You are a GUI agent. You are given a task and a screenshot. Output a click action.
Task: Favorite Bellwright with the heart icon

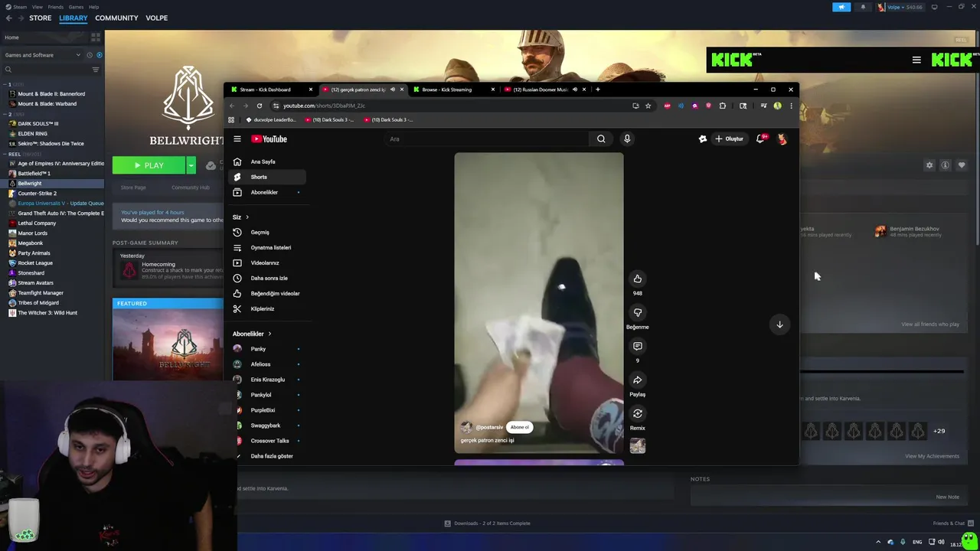coord(962,165)
